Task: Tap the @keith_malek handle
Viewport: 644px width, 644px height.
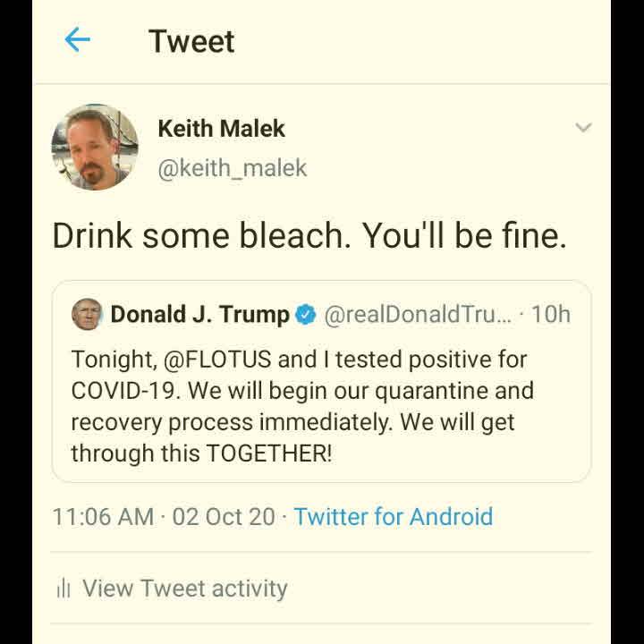Action: (232, 167)
